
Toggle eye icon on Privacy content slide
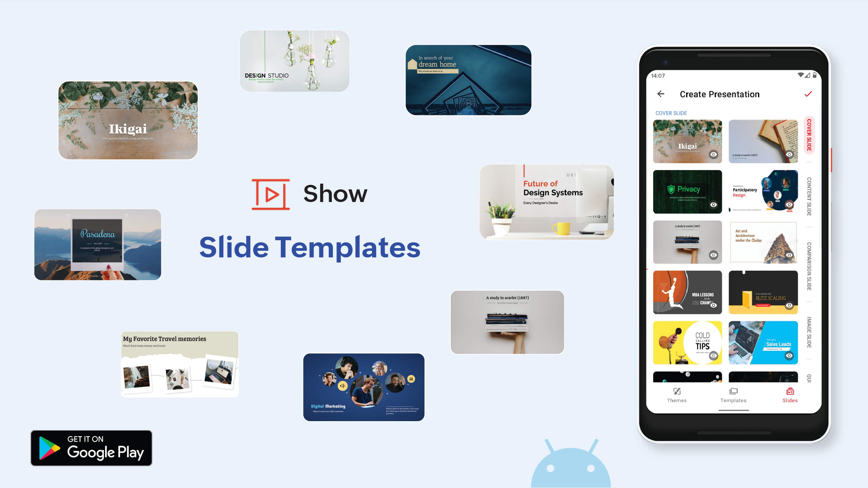[713, 205]
